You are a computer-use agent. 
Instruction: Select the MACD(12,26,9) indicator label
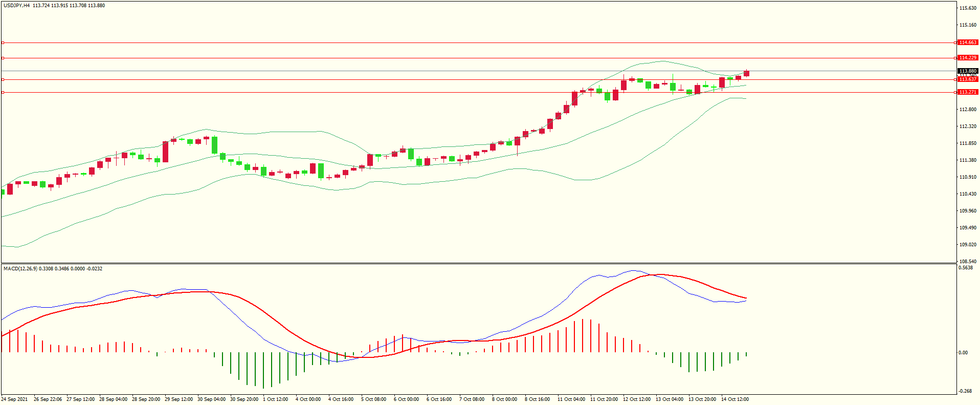coord(20,269)
